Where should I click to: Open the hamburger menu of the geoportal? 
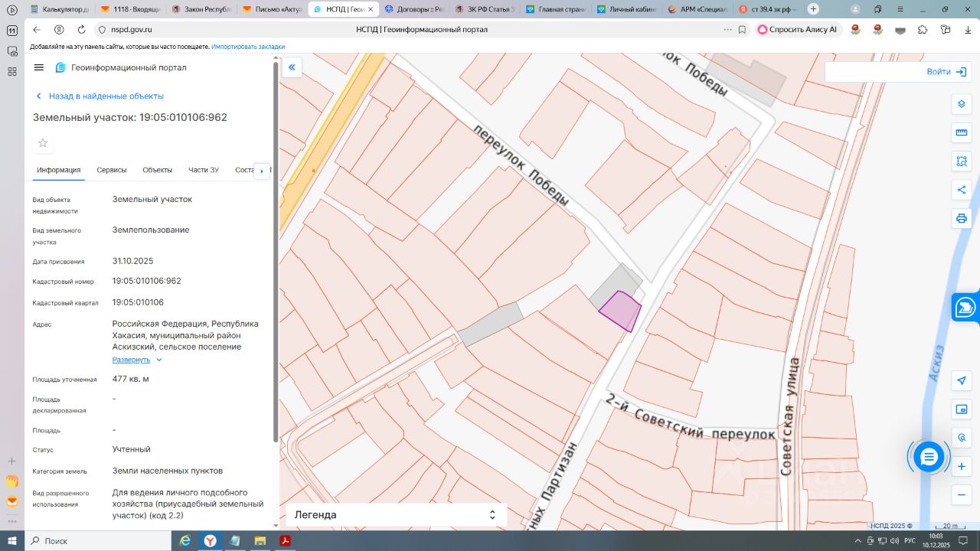coord(39,67)
